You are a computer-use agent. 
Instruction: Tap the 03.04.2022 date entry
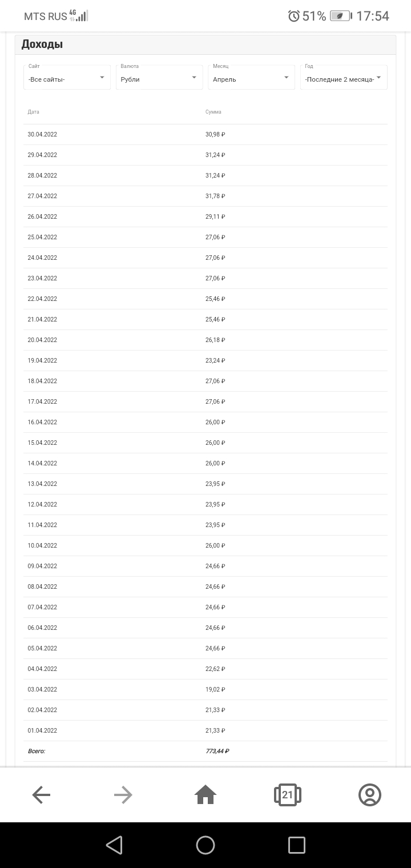point(42,689)
